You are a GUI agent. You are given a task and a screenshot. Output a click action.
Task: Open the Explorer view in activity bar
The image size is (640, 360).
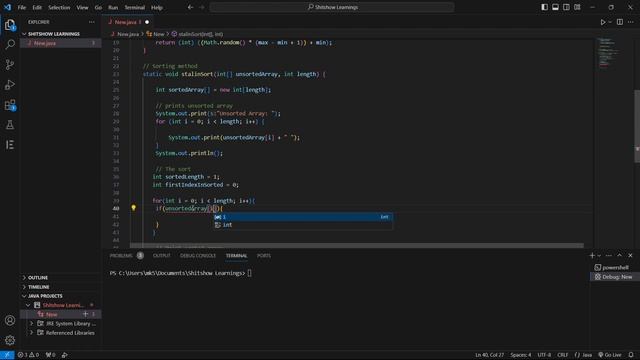(10, 25)
